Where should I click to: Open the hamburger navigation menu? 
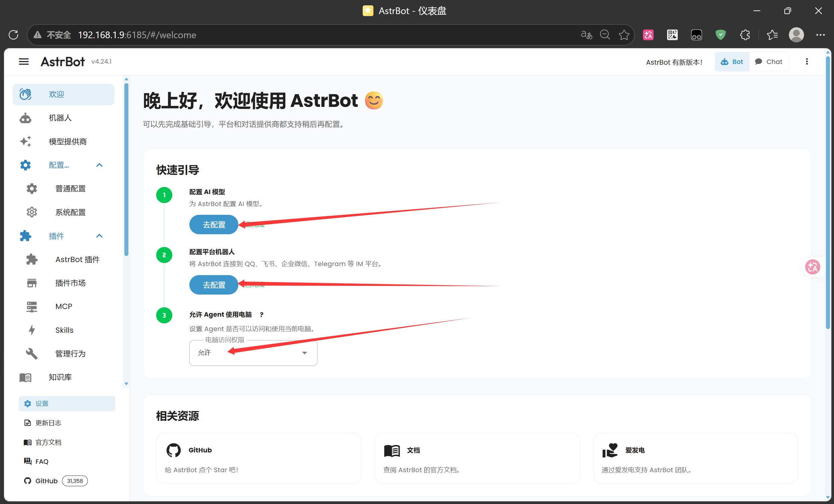pyautogui.click(x=24, y=62)
